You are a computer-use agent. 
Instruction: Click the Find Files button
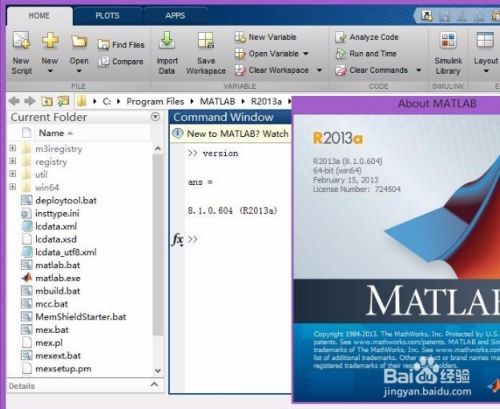(121, 45)
